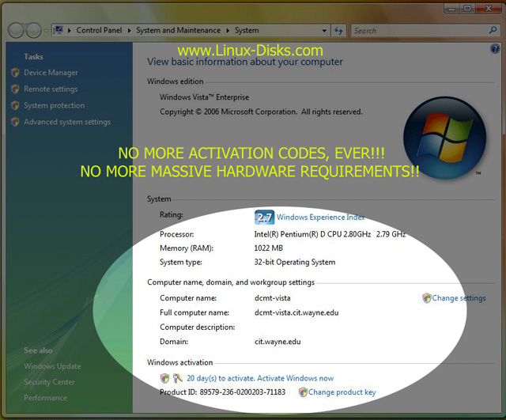This screenshot has width=506, height=420.
Task: Select full name dcmt-vista.cit.wayne.edu
Action: click(296, 312)
